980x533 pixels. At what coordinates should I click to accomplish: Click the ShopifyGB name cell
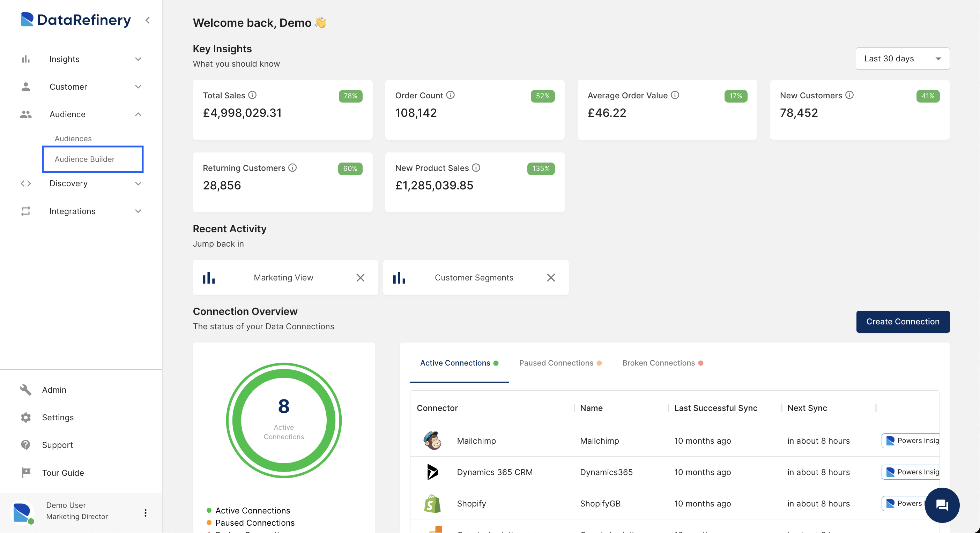click(600, 503)
